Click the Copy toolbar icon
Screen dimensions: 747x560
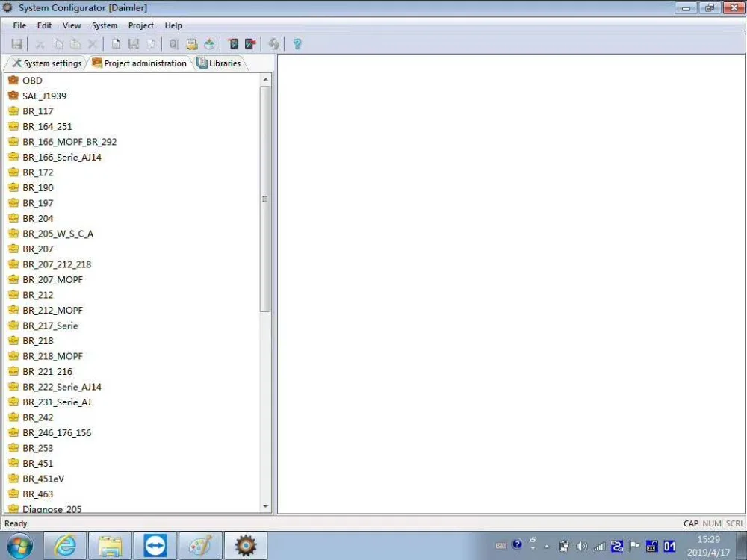coord(58,44)
